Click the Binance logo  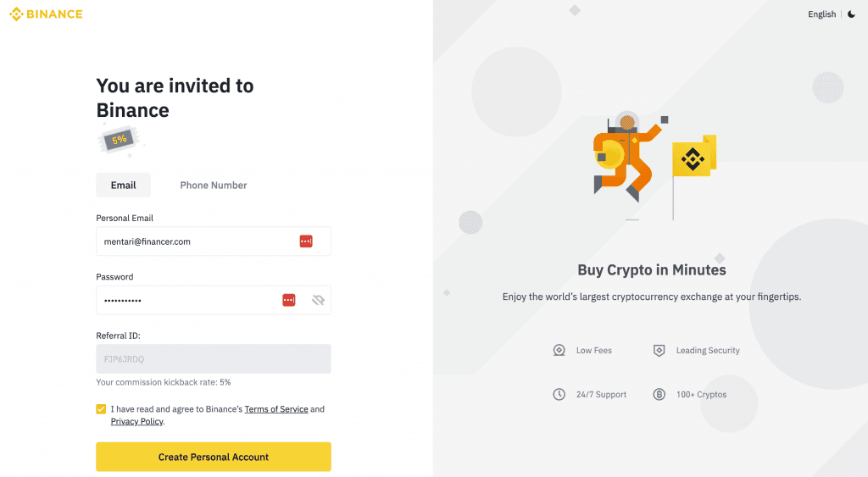click(x=46, y=14)
